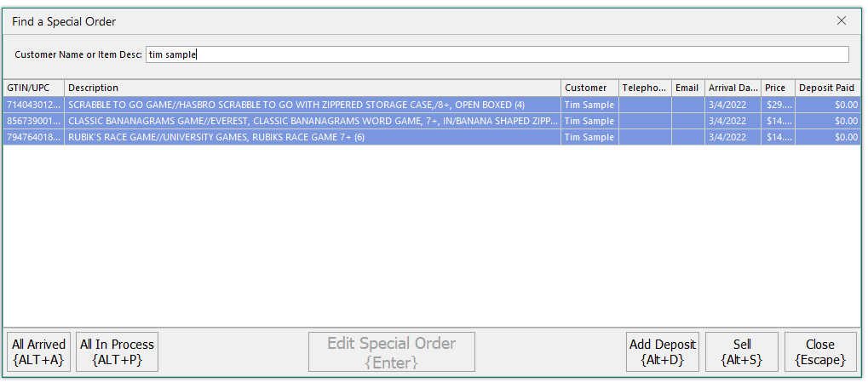Click the $0.00 deposit in the Scrabble row
This screenshot has width=868, height=388.
(x=828, y=105)
